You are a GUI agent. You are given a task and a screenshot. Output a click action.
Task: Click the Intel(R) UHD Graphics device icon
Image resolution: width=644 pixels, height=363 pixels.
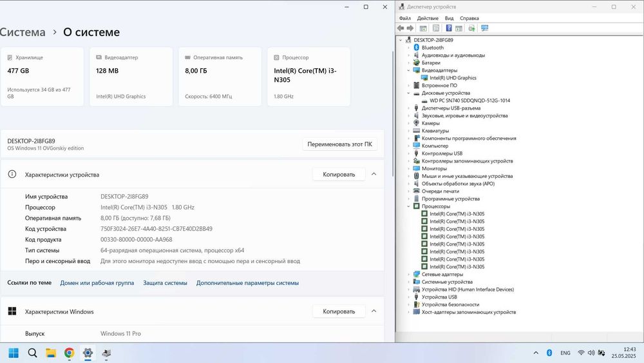point(424,78)
